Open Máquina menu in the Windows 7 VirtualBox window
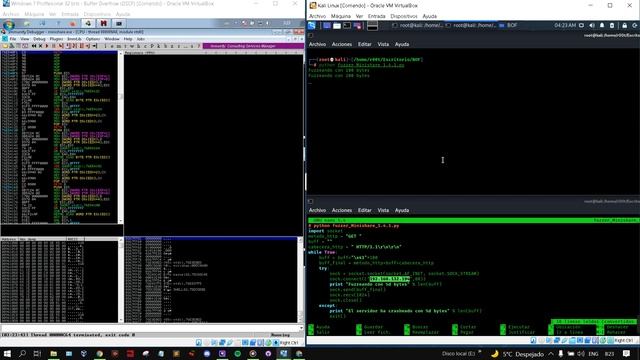The width and height of the screenshot is (640, 360). coord(34,14)
